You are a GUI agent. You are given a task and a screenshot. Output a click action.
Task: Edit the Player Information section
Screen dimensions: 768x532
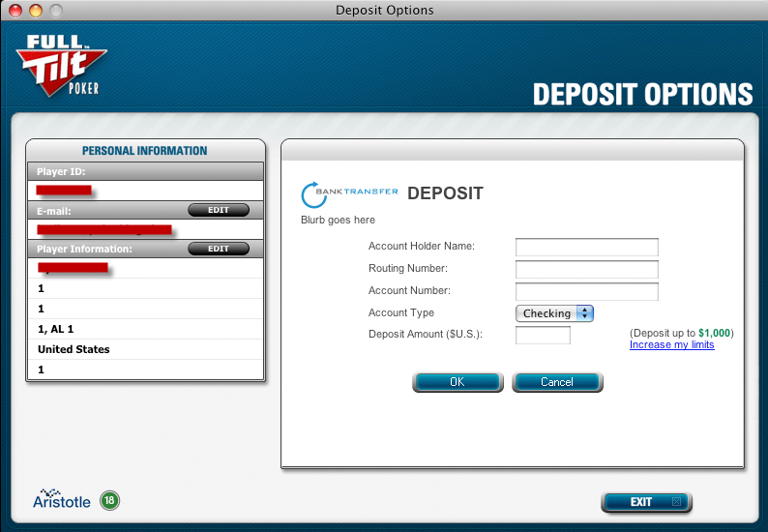(218, 249)
